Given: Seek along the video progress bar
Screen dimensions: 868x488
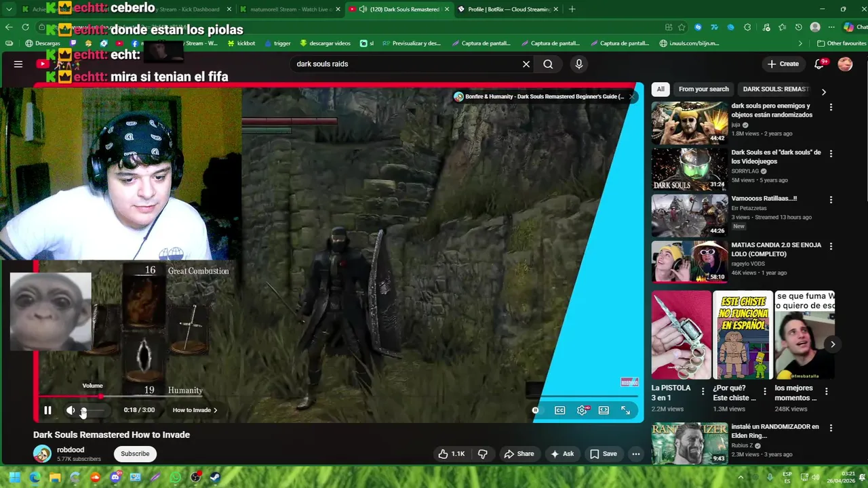Looking at the screenshot, I should click(x=338, y=396).
